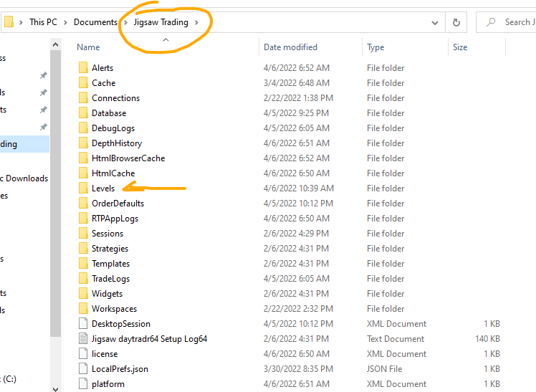Click the Strategies folder icon
The image size is (536, 392).
coord(83,248)
